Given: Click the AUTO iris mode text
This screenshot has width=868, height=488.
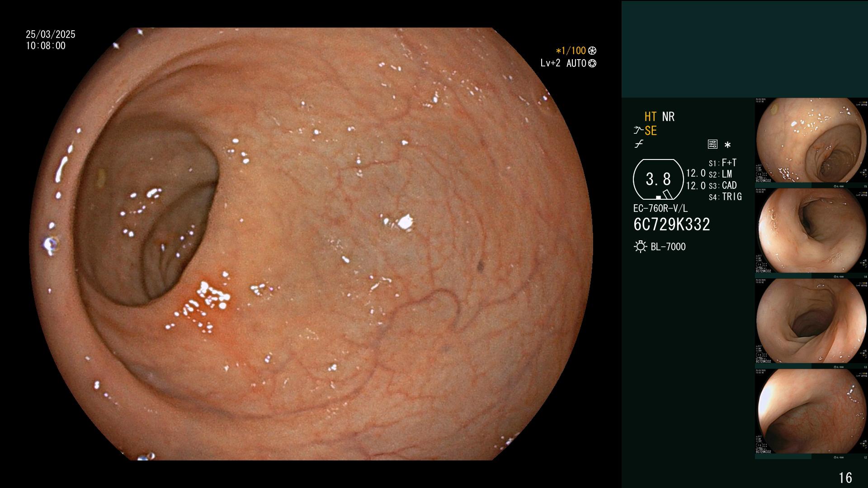Looking at the screenshot, I should [x=576, y=63].
